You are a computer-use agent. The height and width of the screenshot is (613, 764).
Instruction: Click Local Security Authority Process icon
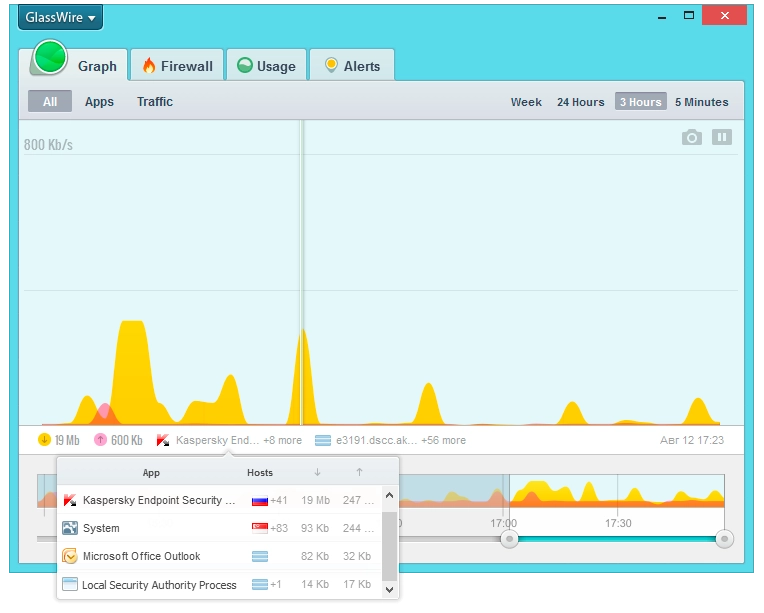coord(70,584)
